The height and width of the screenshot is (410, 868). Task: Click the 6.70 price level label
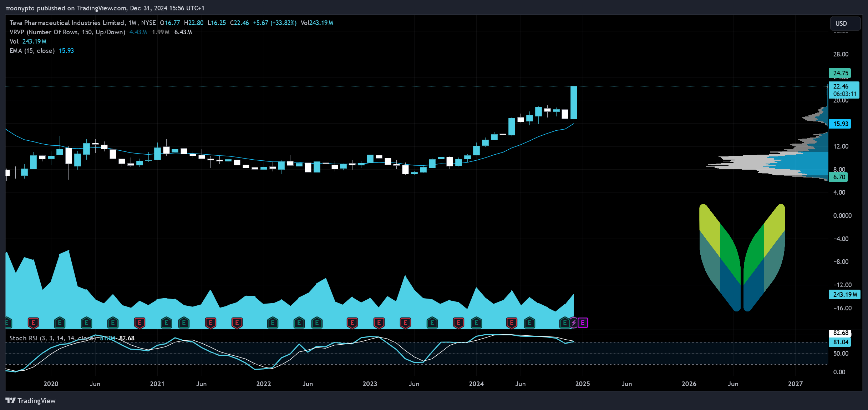point(838,177)
